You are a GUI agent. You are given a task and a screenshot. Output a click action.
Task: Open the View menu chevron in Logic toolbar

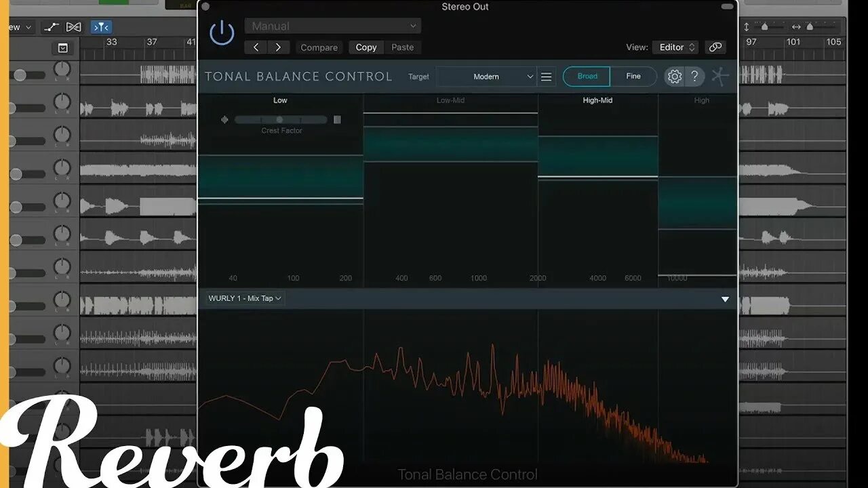[28, 28]
